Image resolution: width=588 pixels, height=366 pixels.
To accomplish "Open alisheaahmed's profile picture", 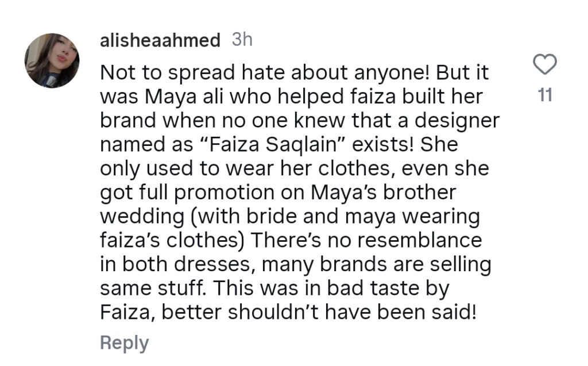I will tap(52, 61).
